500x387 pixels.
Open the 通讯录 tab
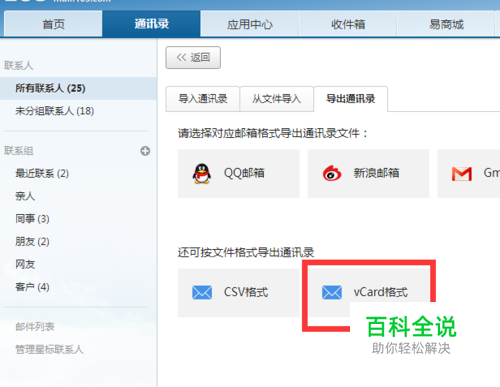pos(151,24)
